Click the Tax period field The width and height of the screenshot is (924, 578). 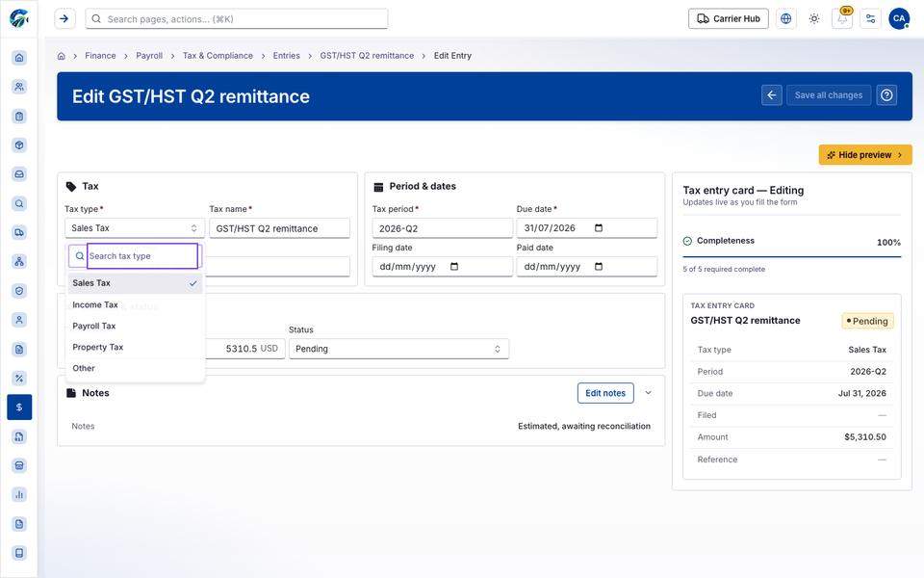point(442,228)
